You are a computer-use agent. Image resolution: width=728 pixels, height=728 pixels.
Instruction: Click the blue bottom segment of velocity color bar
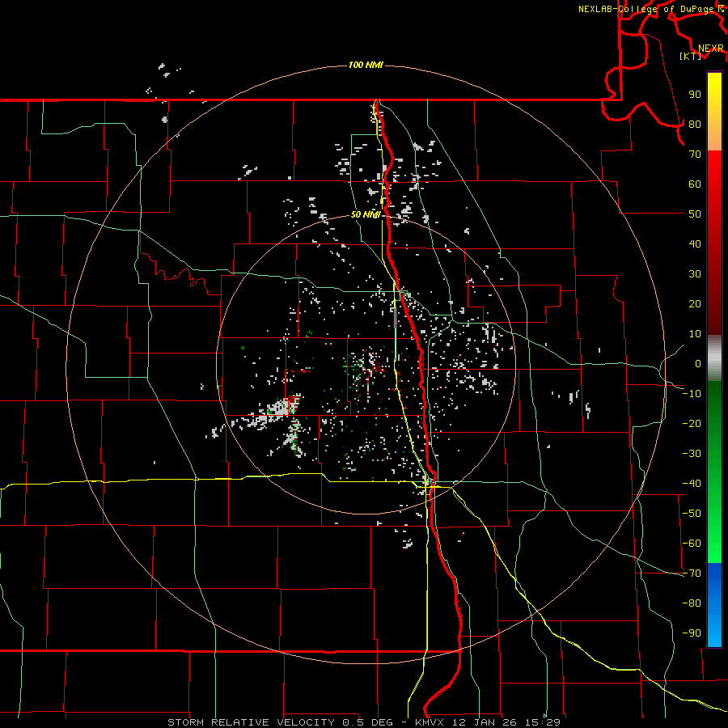tap(714, 605)
